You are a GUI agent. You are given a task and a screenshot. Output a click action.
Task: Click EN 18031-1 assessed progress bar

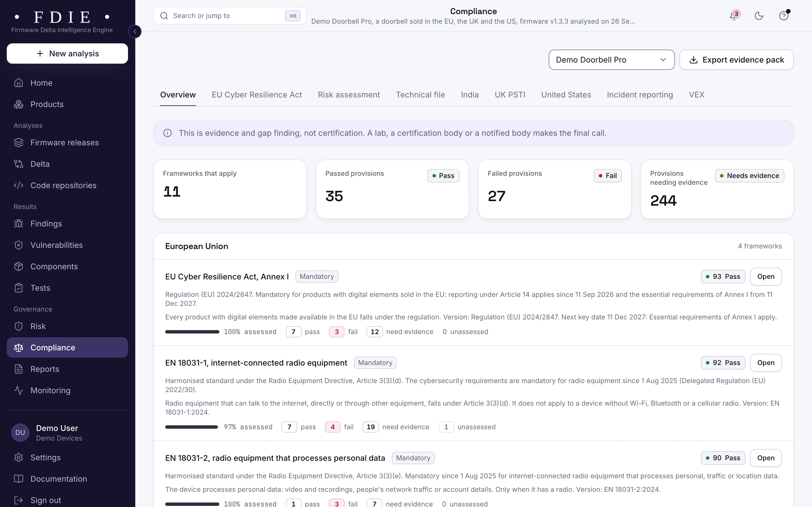tap(192, 427)
